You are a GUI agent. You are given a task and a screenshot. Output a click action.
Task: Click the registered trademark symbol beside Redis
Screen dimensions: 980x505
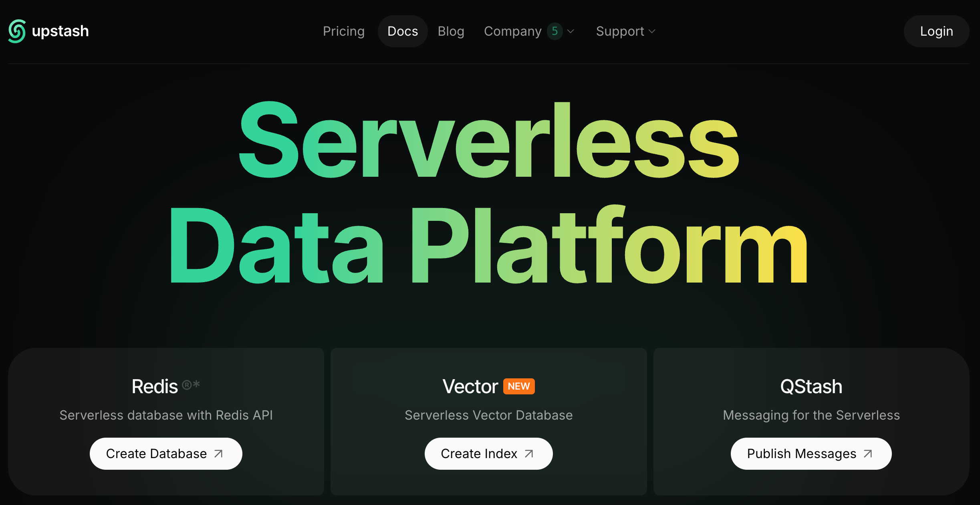pyautogui.click(x=187, y=385)
